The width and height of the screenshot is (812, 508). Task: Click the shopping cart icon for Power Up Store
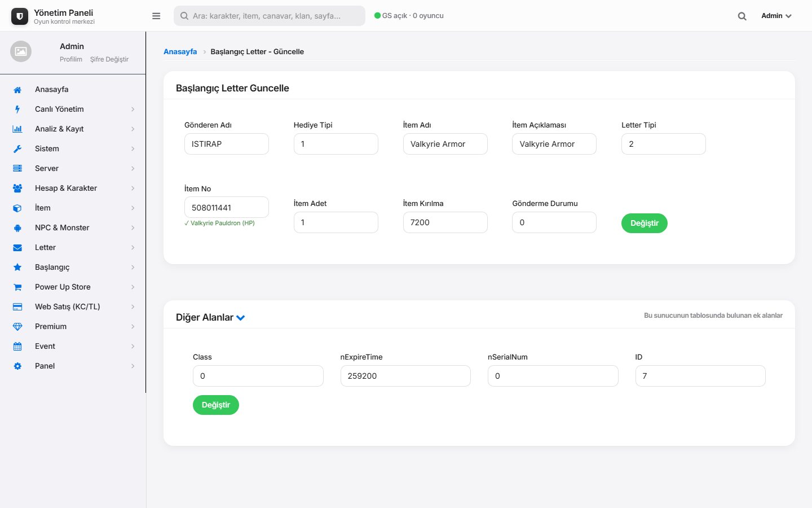click(17, 287)
